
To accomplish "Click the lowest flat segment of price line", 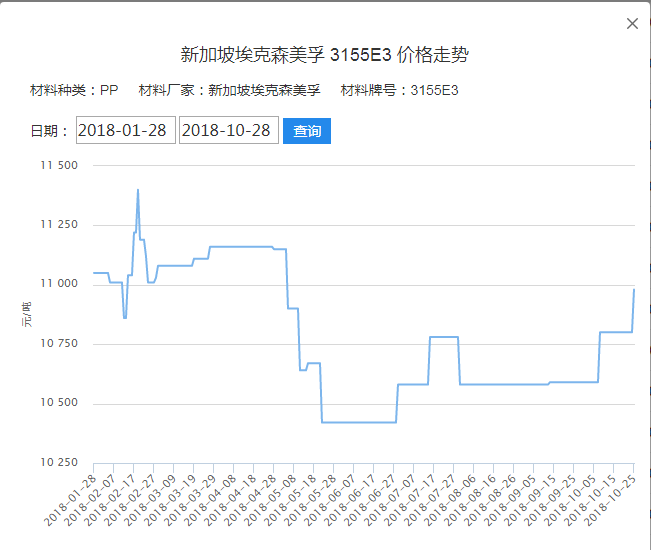I will 360,422.
